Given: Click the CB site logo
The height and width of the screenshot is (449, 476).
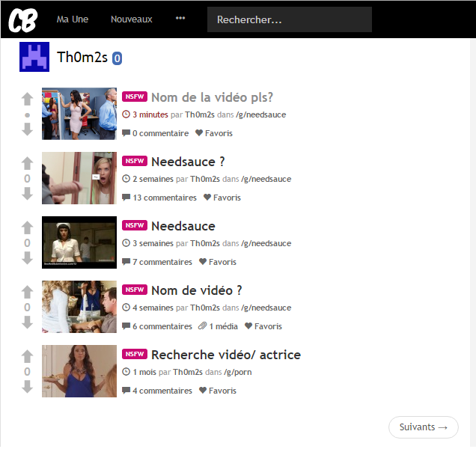Looking at the screenshot, I should (22, 19).
